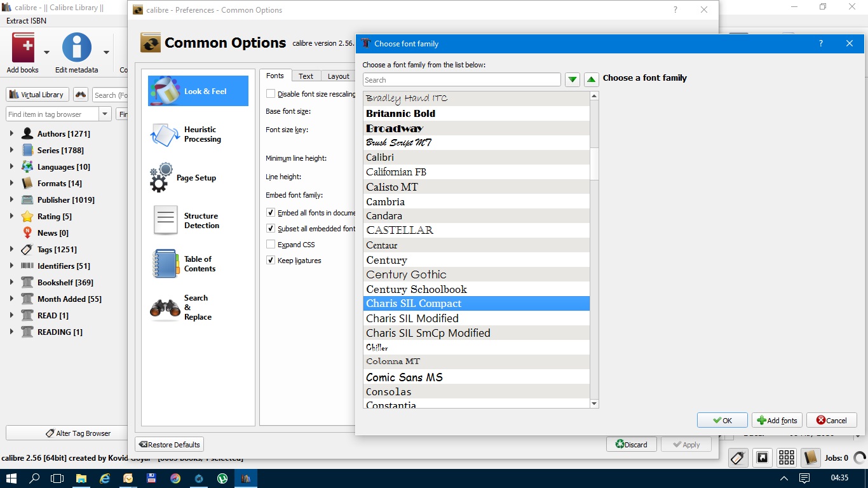868x488 pixels.
Task: Click the Find item in tag browser field
Action: [53, 114]
